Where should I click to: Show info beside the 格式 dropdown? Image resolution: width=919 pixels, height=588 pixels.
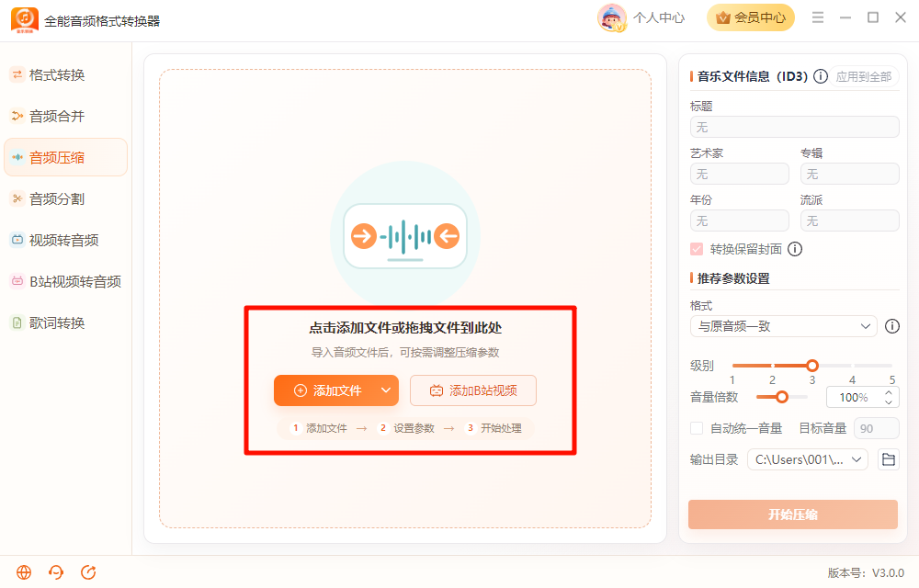click(892, 326)
